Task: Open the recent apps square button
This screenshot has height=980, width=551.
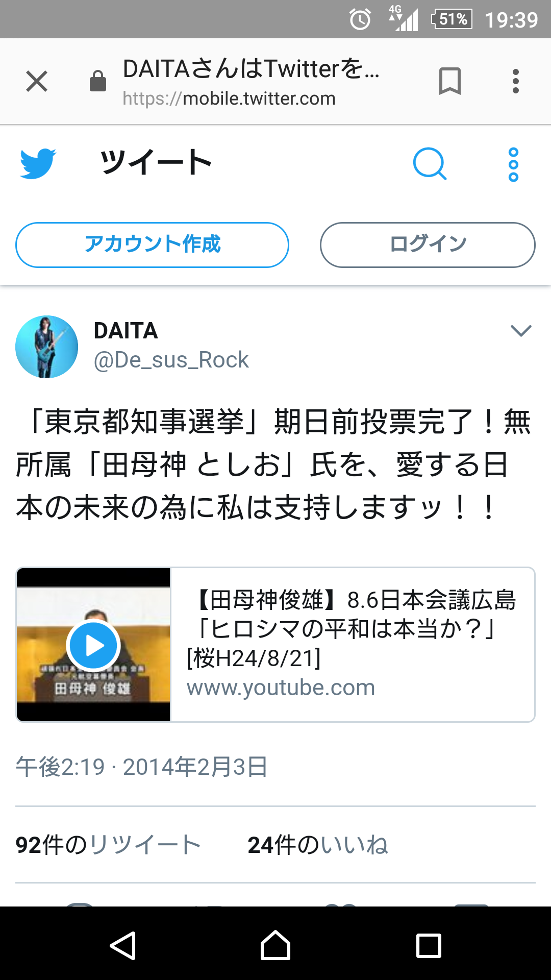Action: 429,946
